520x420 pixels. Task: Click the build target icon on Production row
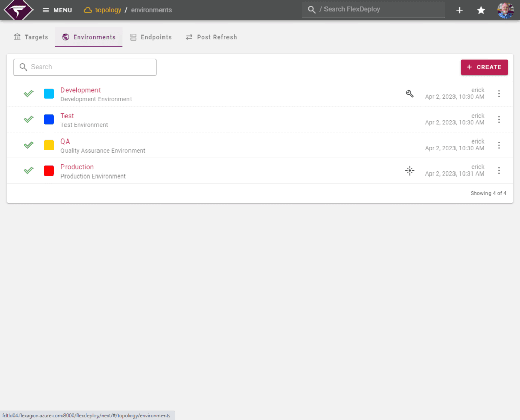tap(410, 170)
